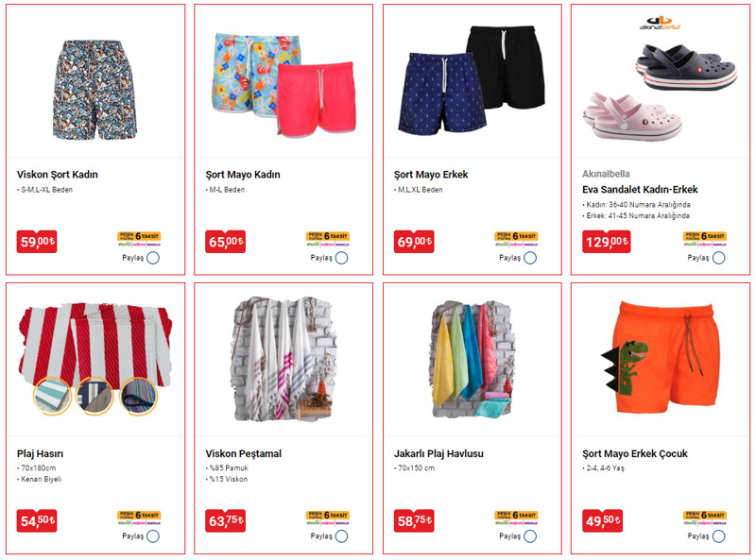Open the Jakarlı Plaj Havlusu product link
The width and height of the screenshot is (756, 560).
438,453
